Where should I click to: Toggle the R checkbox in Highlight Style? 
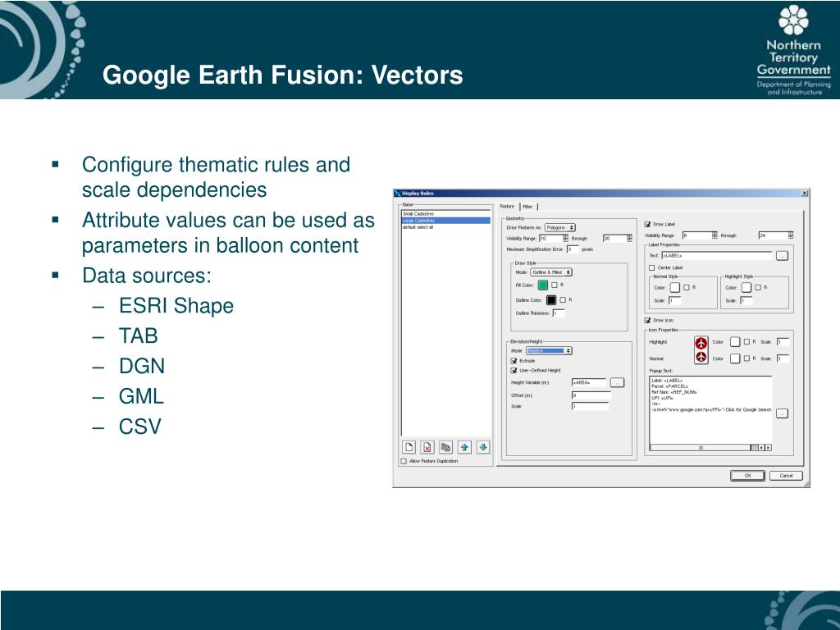[x=757, y=288]
